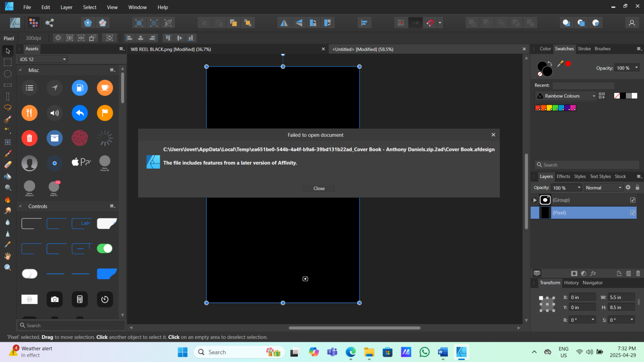
Task: Click Close in the error dialog
Action: click(319, 188)
